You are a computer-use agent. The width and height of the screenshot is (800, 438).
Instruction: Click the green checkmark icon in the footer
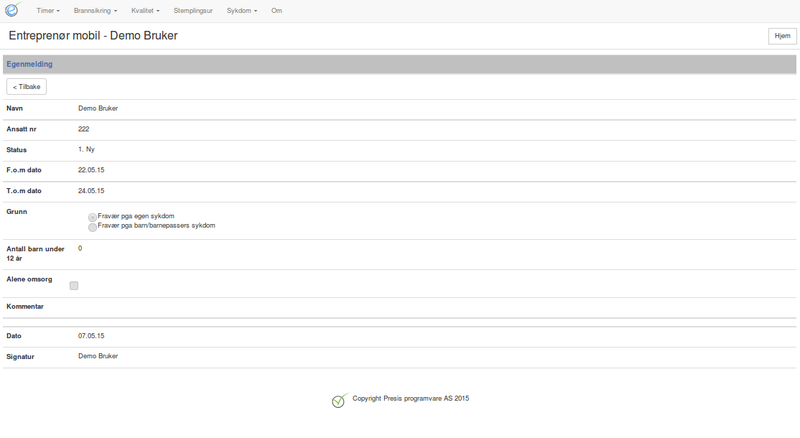tap(339, 401)
